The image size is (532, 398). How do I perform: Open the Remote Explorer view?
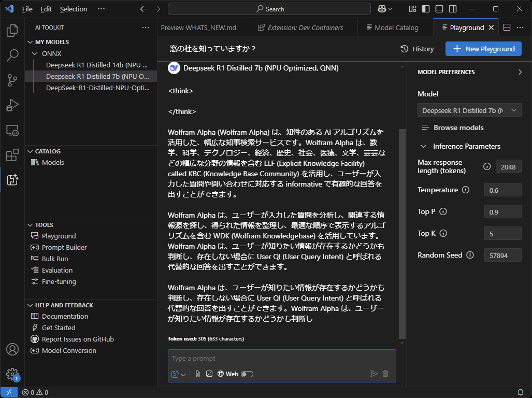click(12, 130)
